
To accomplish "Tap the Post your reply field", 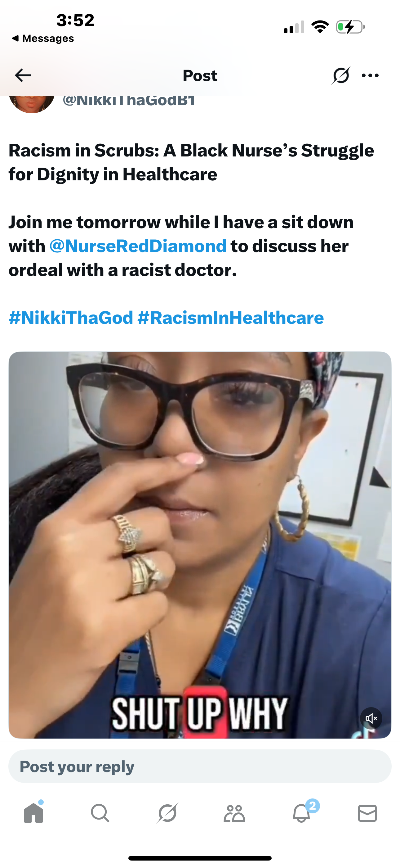I will [x=200, y=766].
